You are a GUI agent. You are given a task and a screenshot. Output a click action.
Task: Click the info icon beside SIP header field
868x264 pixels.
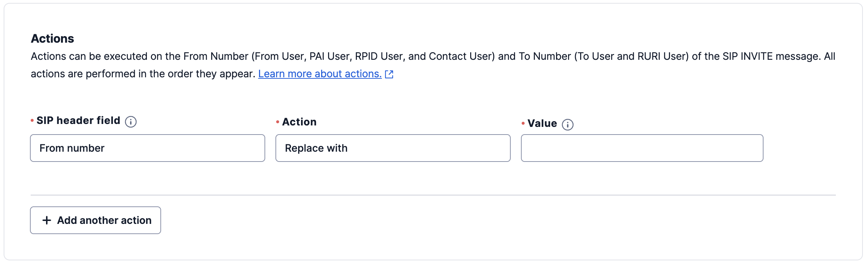131,122
